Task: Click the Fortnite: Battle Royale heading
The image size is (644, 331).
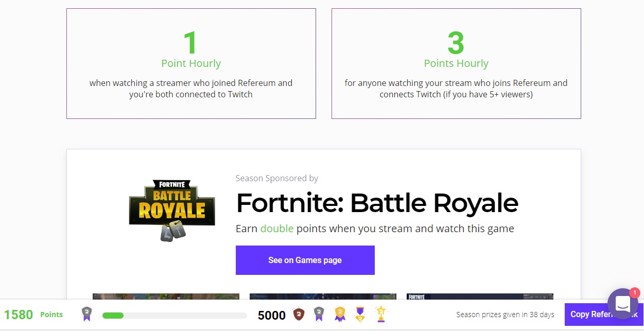Action: pos(377,203)
